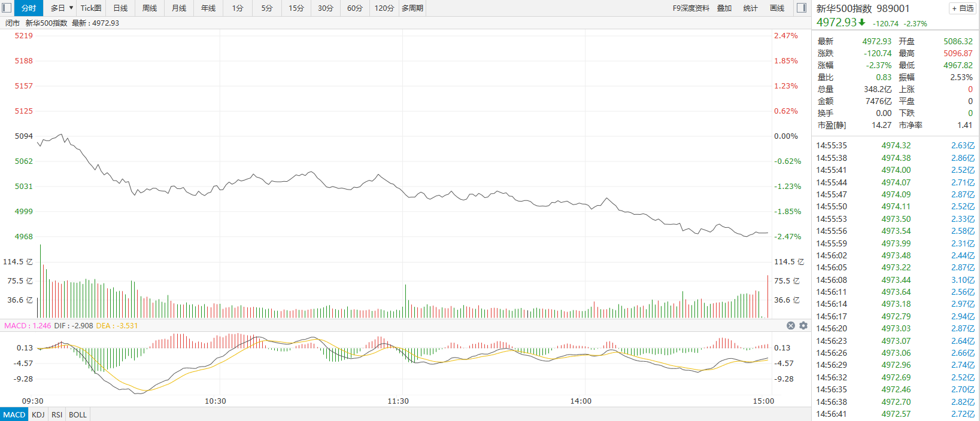This screenshot has width=980, height=421.
Task: Add index to watchlist with 自选 button
Action: (x=963, y=8)
